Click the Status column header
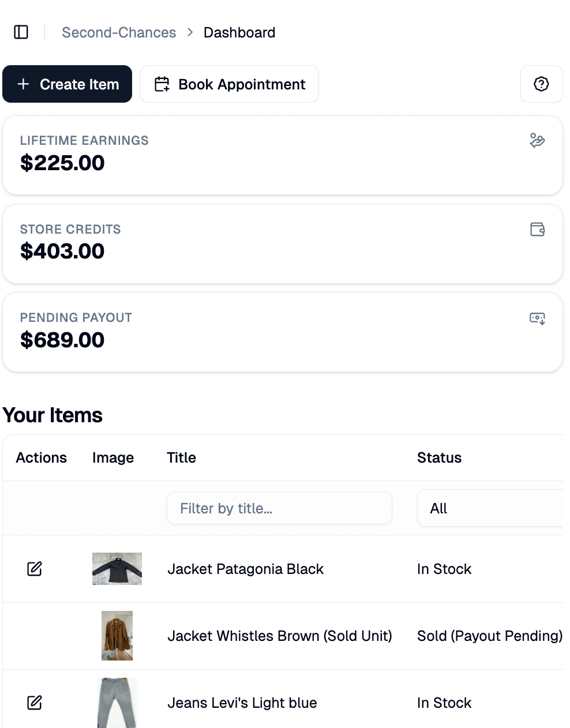 point(439,457)
